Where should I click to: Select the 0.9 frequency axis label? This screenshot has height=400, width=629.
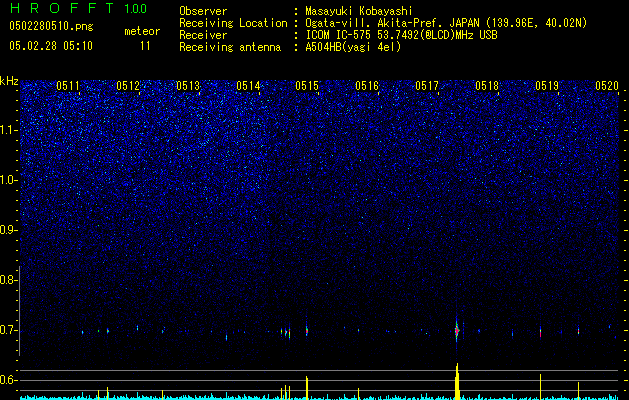(7, 230)
